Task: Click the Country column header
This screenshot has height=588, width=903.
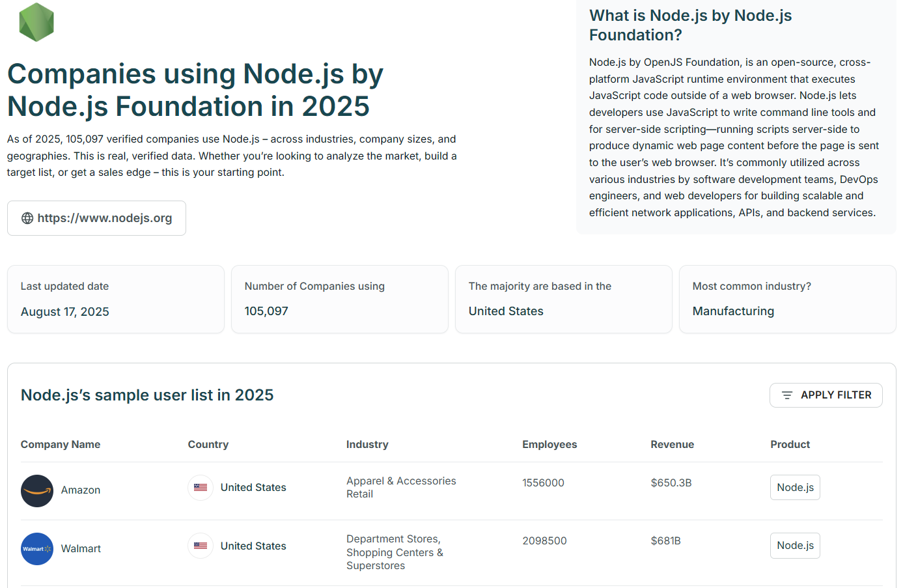Action: [x=208, y=445]
